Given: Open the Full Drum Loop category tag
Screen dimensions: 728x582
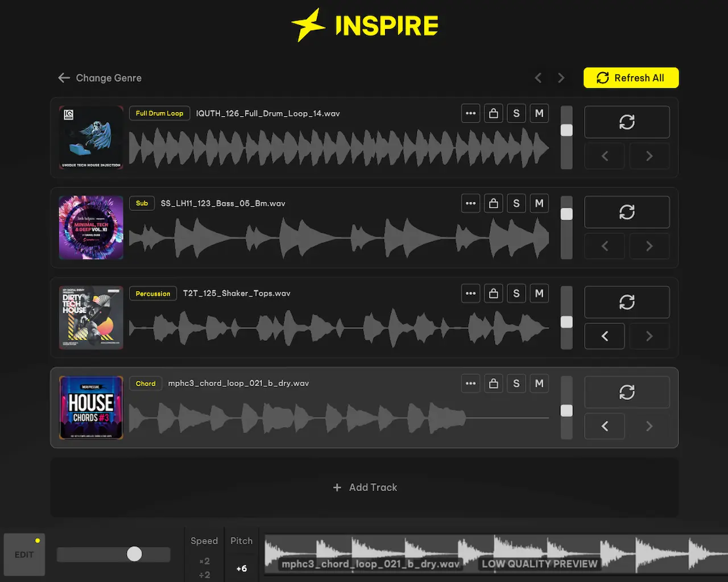Looking at the screenshot, I should [159, 113].
